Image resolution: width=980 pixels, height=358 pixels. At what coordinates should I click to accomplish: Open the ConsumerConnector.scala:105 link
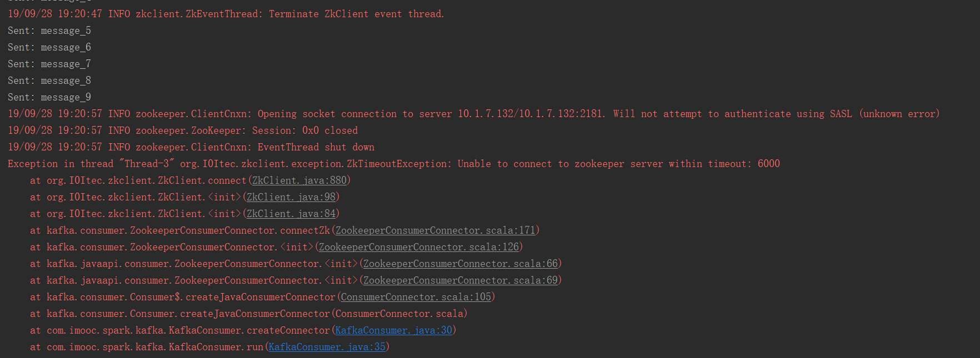[x=416, y=297]
